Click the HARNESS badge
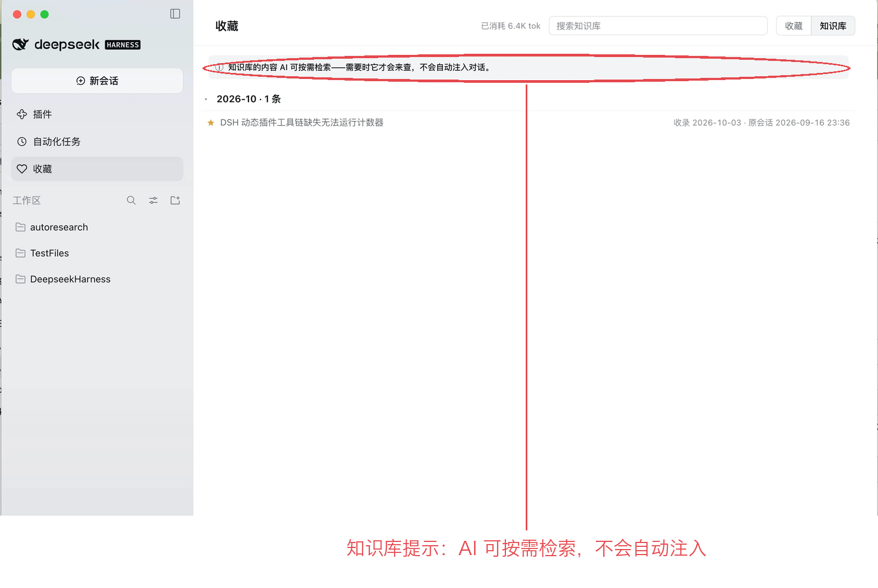This screenshot has height=588, width=878. tap(123, 45)
